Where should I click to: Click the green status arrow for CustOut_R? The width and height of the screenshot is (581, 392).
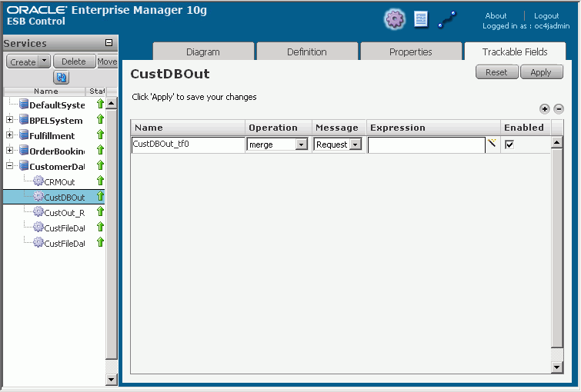click(x=100, y=211)
